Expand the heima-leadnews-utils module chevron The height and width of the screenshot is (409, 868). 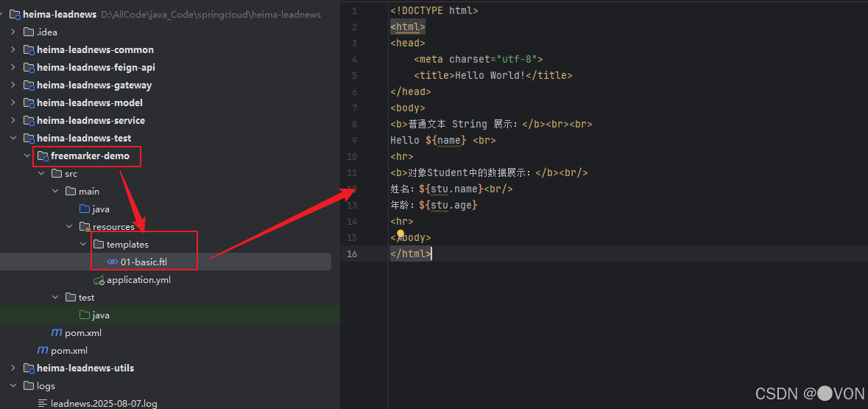13,368
